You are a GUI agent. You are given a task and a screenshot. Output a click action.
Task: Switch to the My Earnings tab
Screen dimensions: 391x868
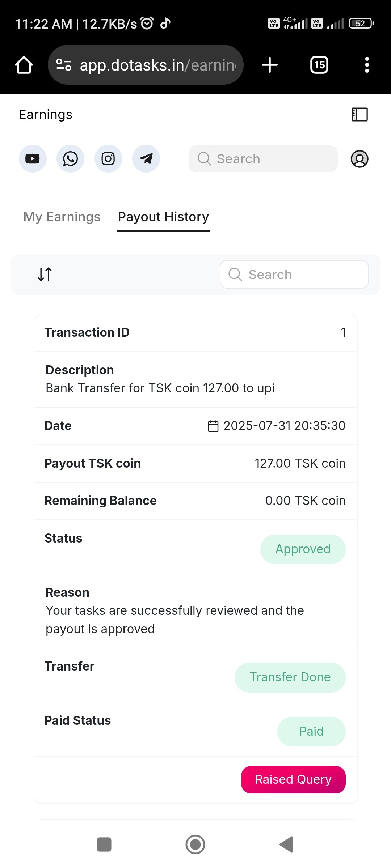(x=62, y=217)
